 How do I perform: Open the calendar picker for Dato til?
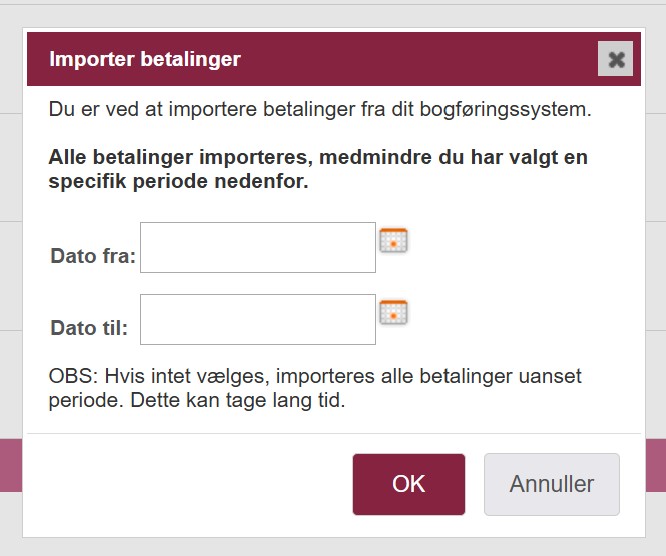point(393,312)
